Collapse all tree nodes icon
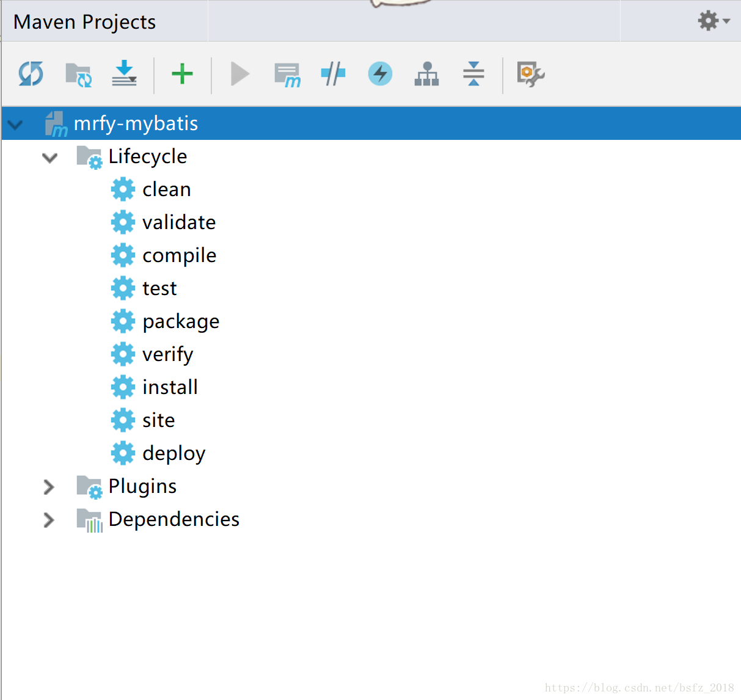The image size is (741, 700). (x=473, y=74)
